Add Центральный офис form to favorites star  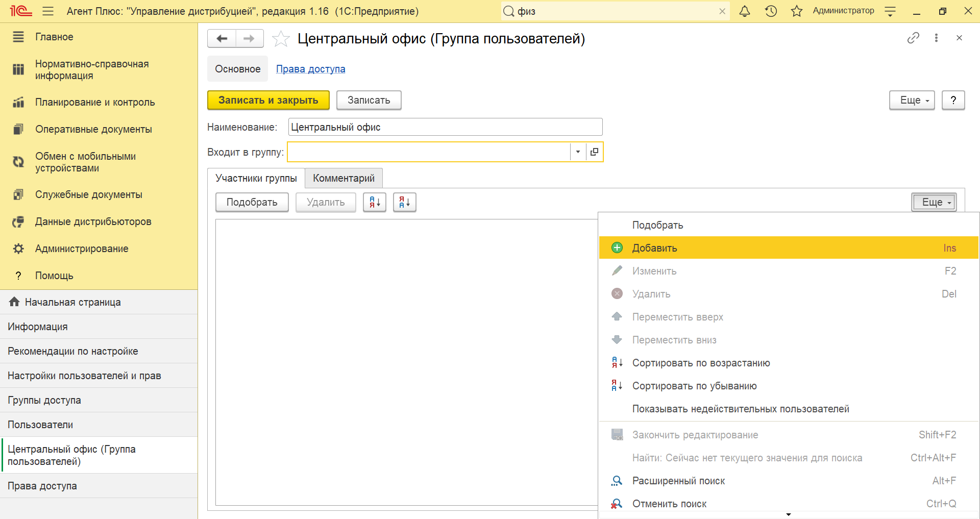[x=281, y=39]
